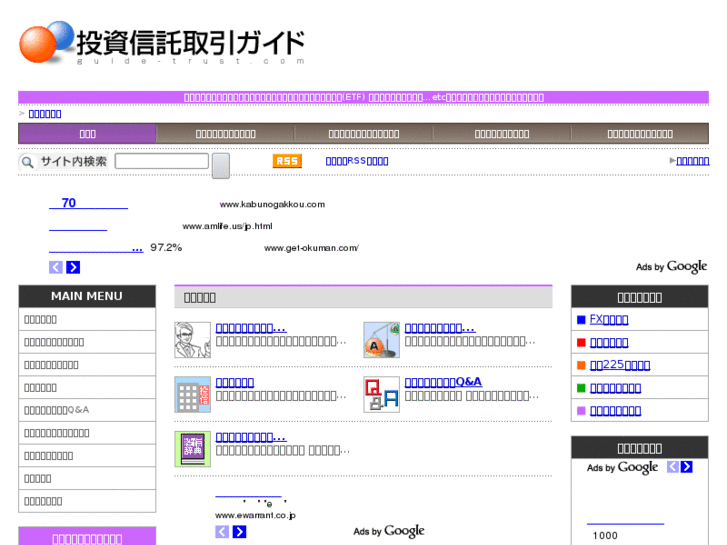Image resolution: width=727 pixels, height=545 pixels.
Task: Click the RSS text link beside the RSS icon
Action: (357, 161)
